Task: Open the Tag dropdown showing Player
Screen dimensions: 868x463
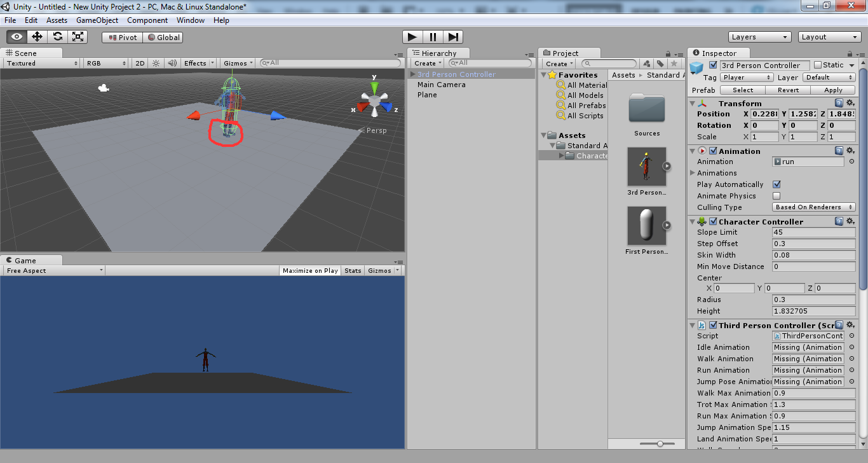Action: pos(747,77)
